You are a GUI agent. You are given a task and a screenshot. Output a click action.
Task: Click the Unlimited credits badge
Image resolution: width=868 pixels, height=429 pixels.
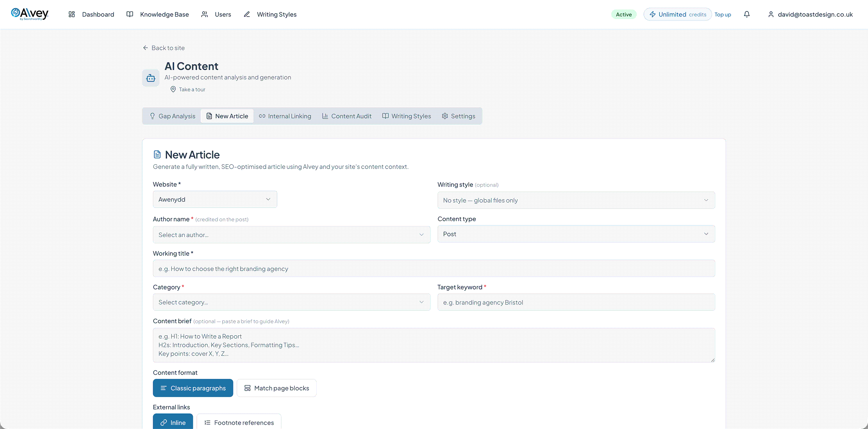(678, 14)
